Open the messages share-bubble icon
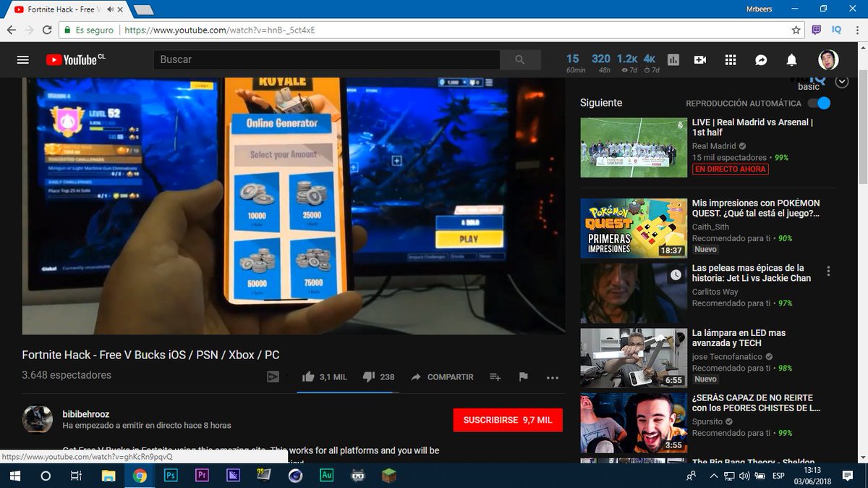The width and height of the screenshot is (868, 488). pyautogui.click(x=761, y=60)
